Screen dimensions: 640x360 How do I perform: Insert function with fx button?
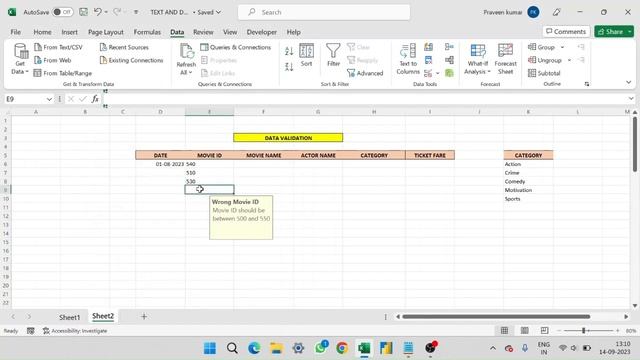pyautogui.click(x=95, y=99)
